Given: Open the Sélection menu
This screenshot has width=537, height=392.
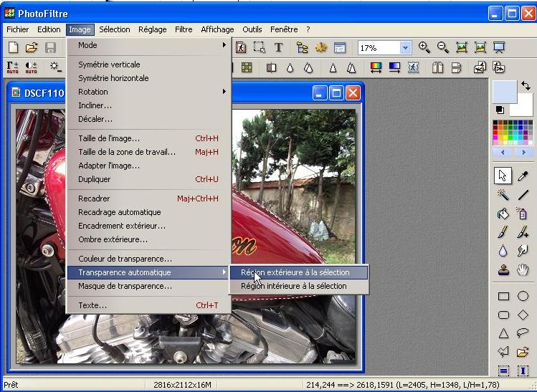Looking at the screenshot, I should [115, 29].
